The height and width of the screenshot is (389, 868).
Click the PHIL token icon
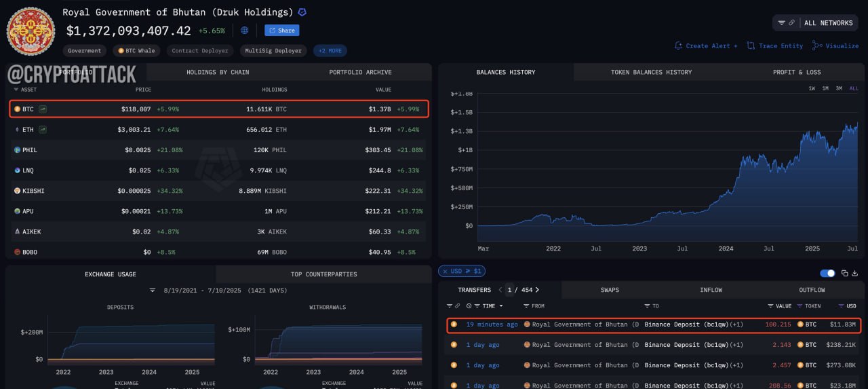(17, 150)
